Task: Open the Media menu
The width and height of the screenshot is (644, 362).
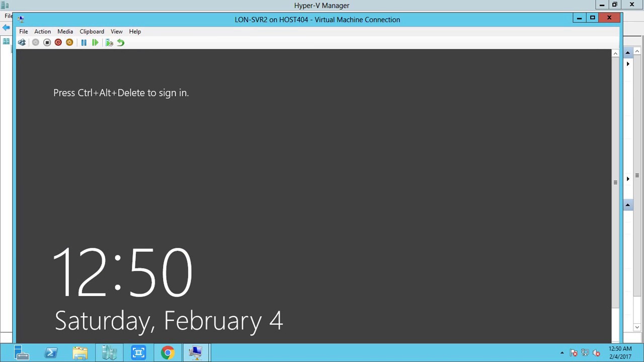Action: (x=65, y=31)
